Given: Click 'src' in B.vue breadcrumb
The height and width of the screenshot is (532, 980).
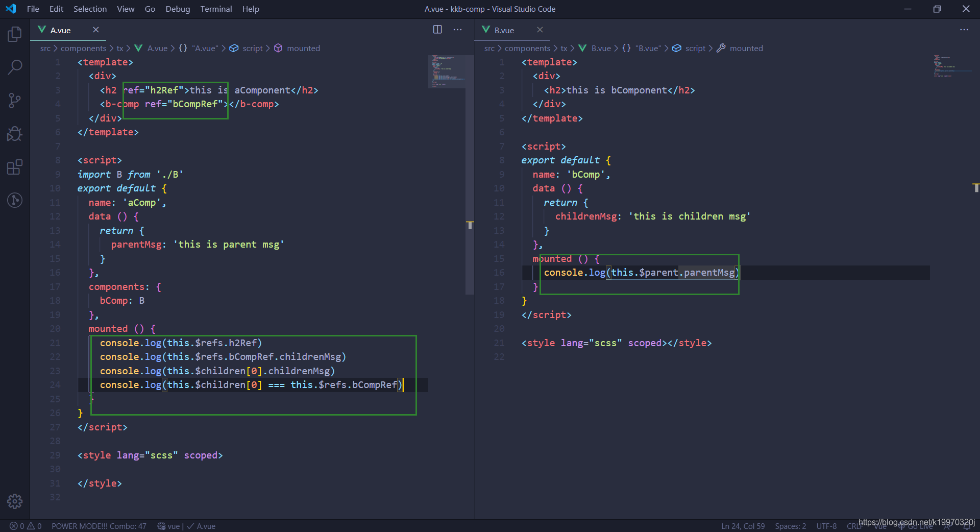Looking at the screenshot, I should (489, 48).
